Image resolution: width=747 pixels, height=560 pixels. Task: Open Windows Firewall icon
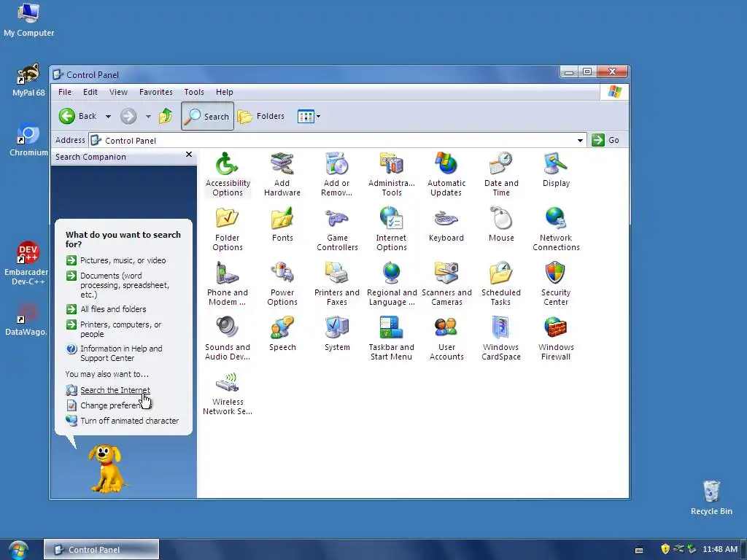pyautogui.click(x=556, y=338)
